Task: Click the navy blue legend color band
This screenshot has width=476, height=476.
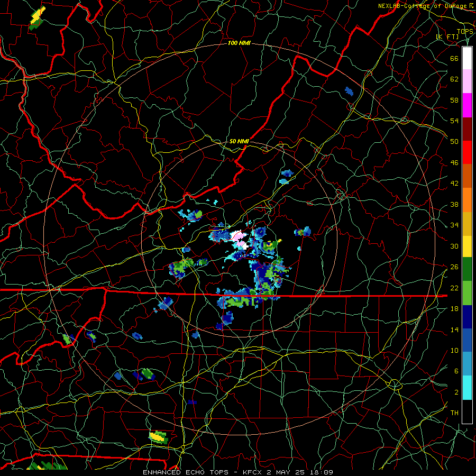Action: pyautogui.click(x=467, y=317)
